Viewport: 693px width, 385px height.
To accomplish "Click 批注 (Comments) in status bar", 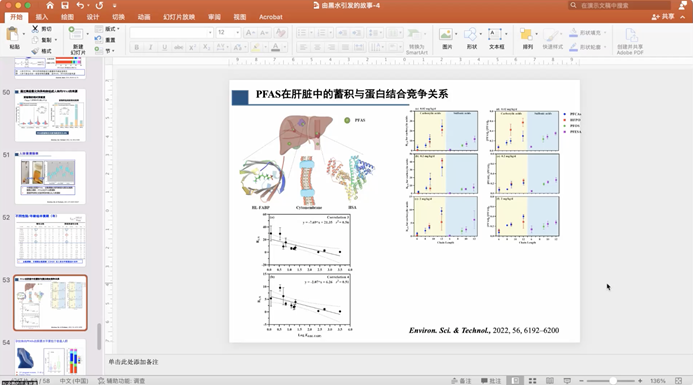I will tap(491, 381).
